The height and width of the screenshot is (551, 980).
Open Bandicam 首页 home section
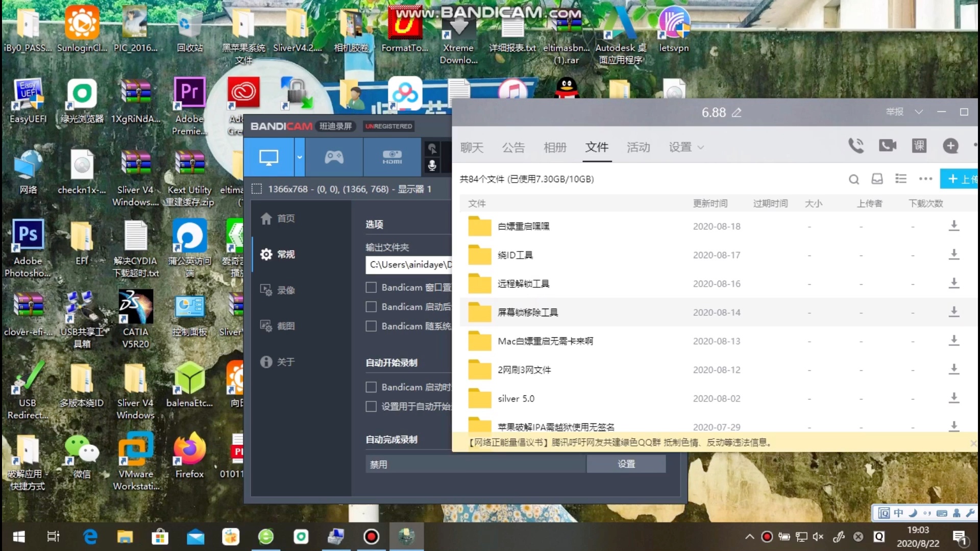click(278, 218)
